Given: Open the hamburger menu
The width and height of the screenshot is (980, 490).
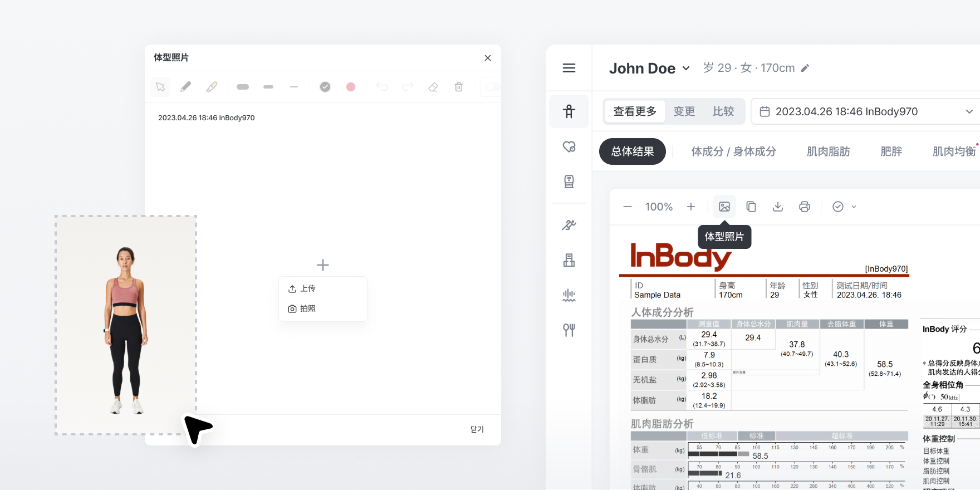Looking at the screenshot, I should (x=569, y=68).
